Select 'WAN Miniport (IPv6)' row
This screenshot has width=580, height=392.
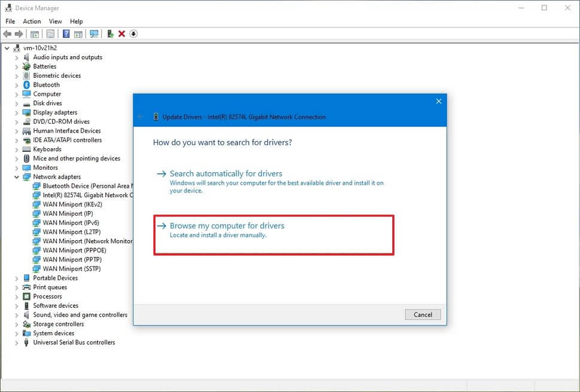(66, 223)
